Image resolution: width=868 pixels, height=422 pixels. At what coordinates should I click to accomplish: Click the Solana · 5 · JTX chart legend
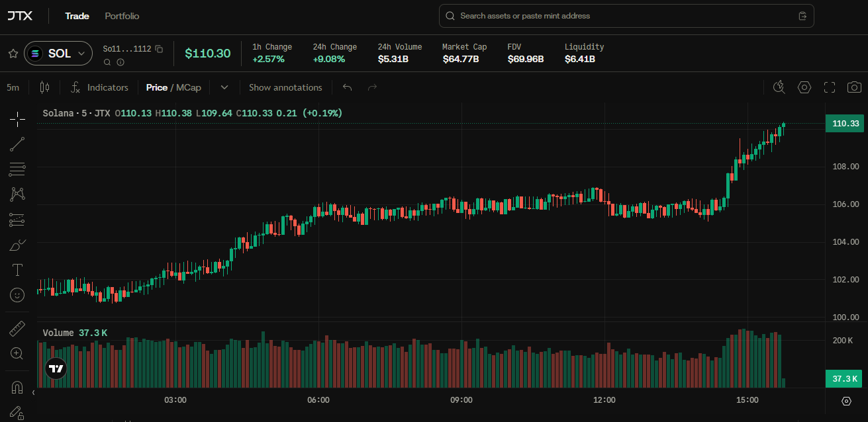pyautogui.click(x=76, y=113)
